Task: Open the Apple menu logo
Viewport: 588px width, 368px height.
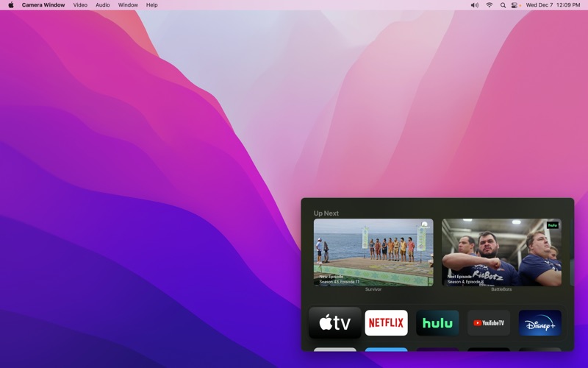Action: (x=11, y=5)
